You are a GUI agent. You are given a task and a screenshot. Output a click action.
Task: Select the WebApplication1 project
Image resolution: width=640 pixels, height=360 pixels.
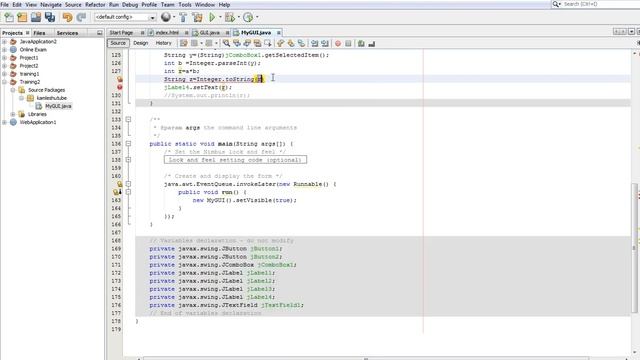tap(38, 122)
